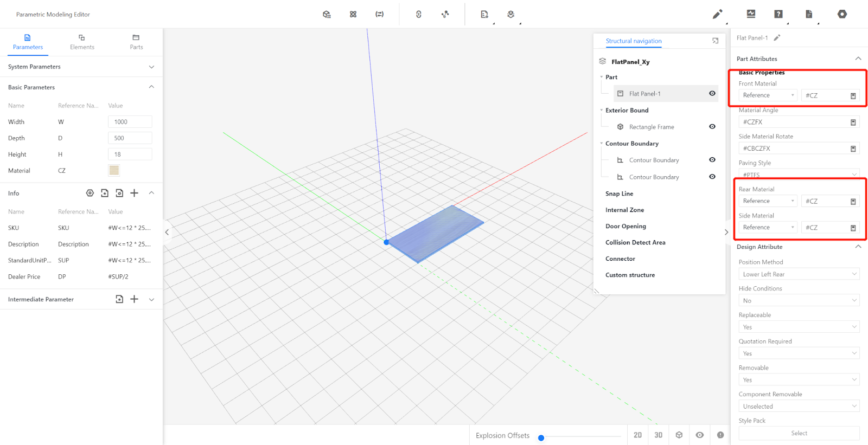Click the plus icon in Info section

click(135, 193)
